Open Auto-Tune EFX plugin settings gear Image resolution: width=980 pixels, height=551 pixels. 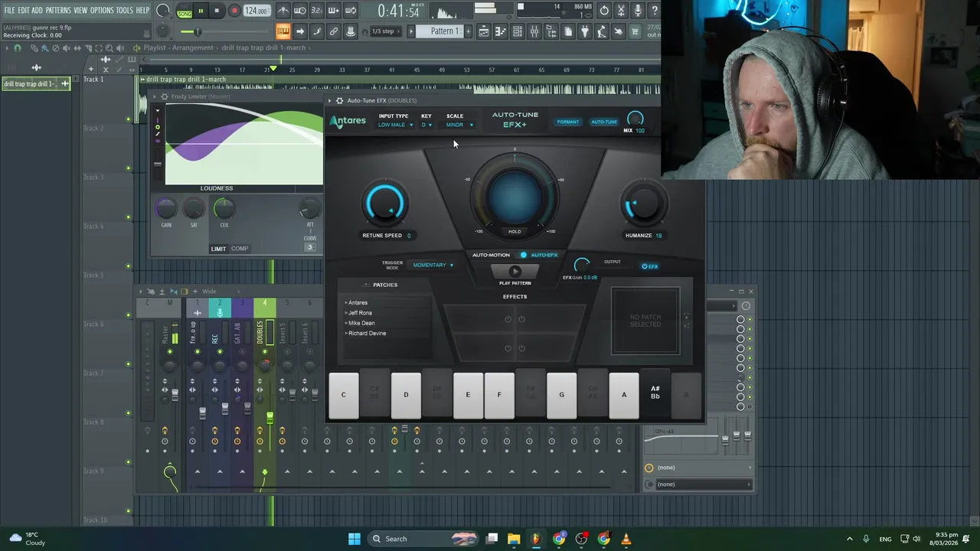[x=339, y=100]
